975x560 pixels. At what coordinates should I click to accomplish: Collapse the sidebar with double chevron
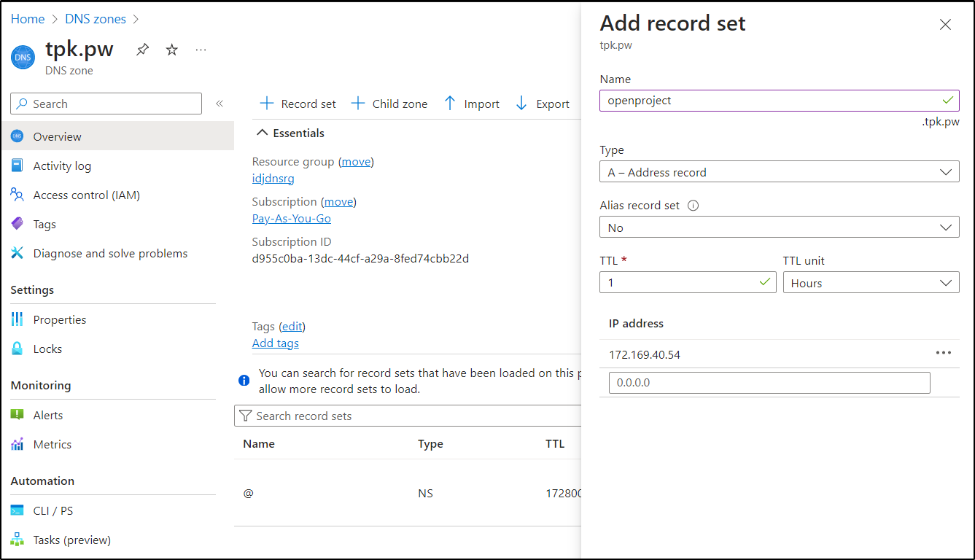click(220, 104)
